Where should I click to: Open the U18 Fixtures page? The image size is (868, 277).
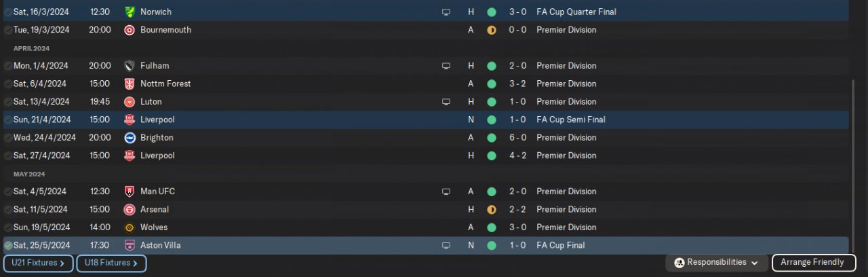tap(111, 263)
